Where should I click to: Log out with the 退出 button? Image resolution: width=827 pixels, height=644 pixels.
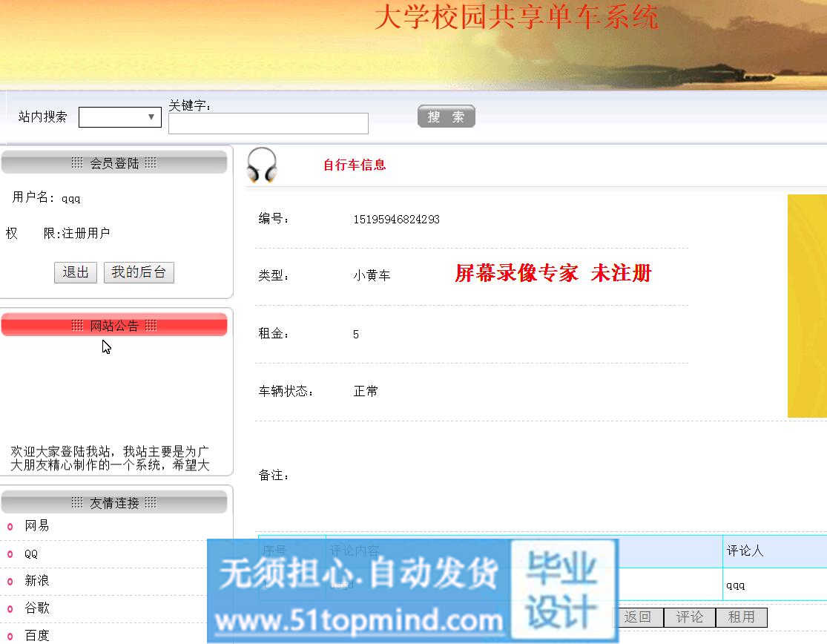76,272
